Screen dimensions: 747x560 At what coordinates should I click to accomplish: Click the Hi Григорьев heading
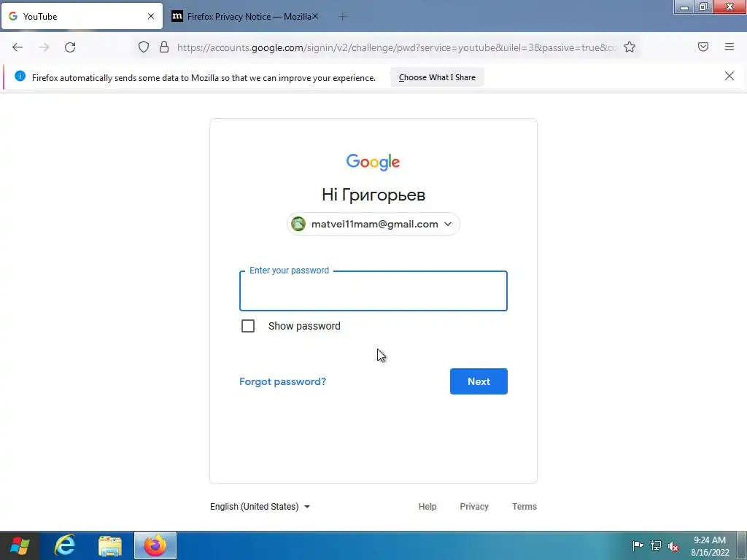[x=373, y=195]
